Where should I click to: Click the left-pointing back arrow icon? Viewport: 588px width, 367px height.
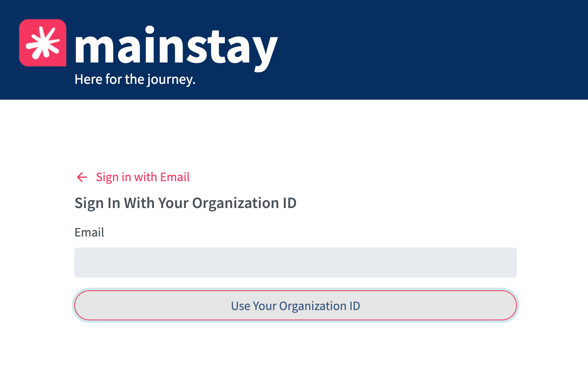coord(82,177)
